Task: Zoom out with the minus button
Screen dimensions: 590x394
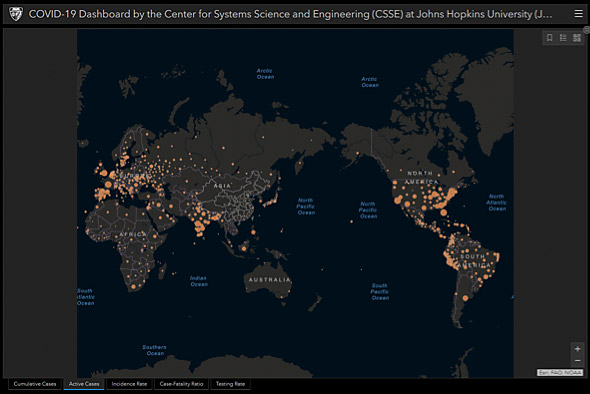Action: pos(577,361)
